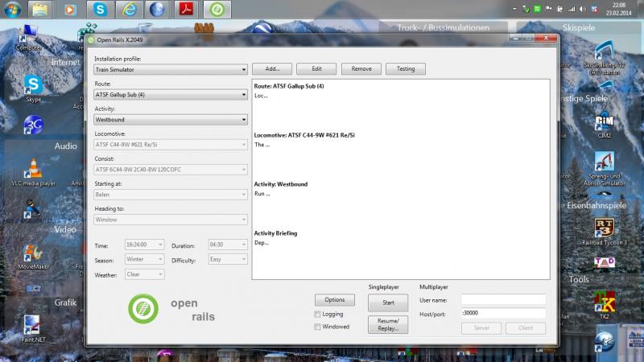Click the volume icon in system tray

pos(582,9)
